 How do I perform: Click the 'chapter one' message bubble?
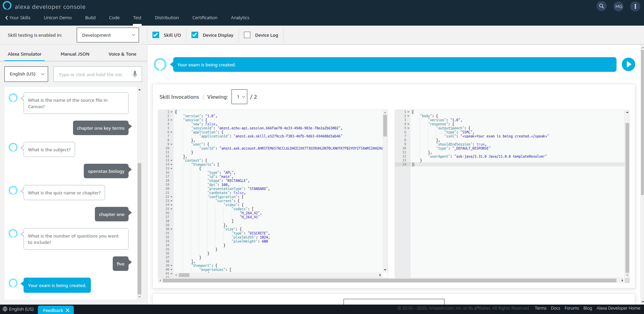coord(112,214)
